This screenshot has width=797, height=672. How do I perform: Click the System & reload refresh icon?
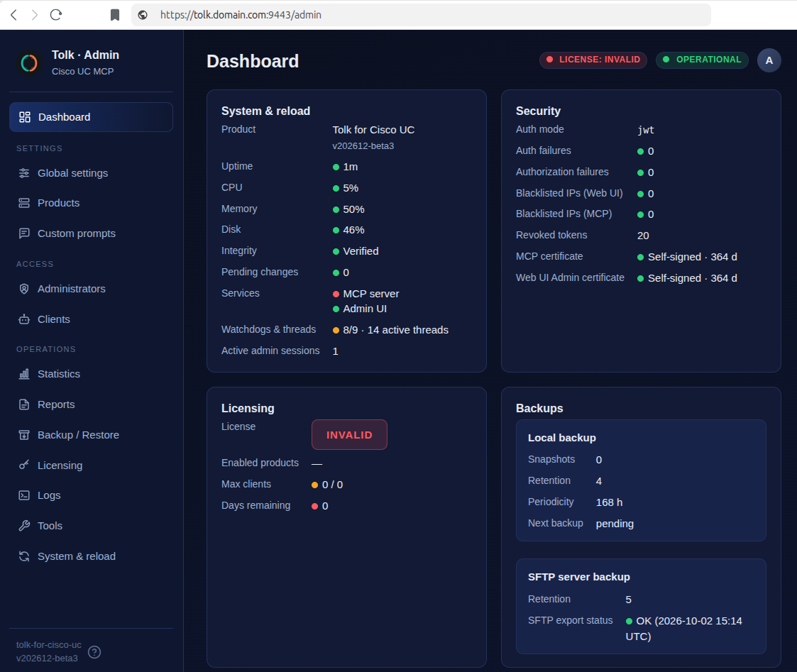[24, 556]
